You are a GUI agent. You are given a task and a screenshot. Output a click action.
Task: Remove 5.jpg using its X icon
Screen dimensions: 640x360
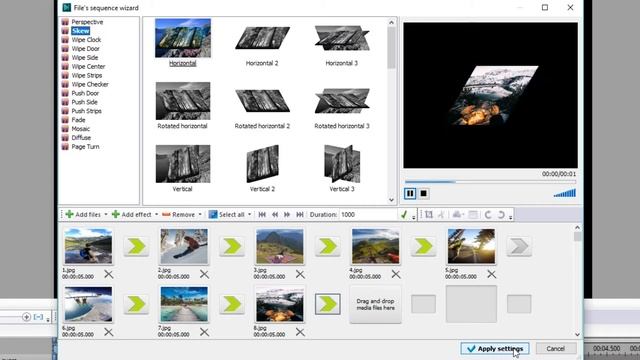(x=491, y=274)
